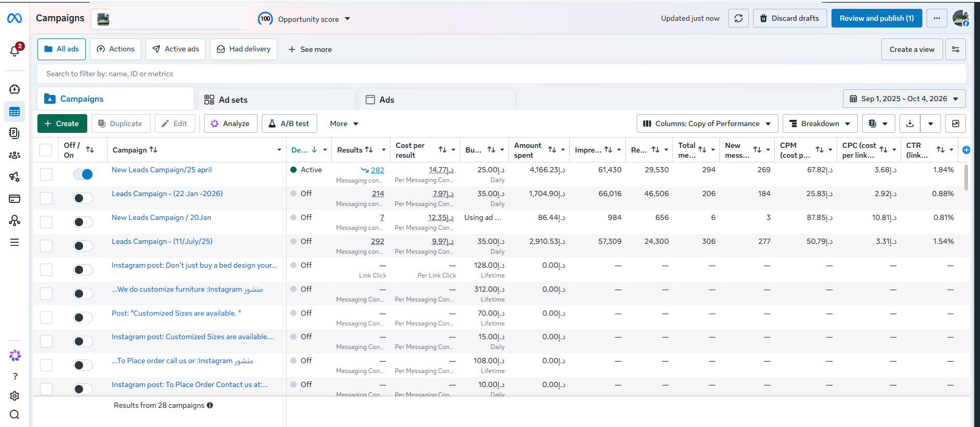Select the checkbox for New Leads Campaign/25 april
The image size is (980, 427).
coord(46,174)
